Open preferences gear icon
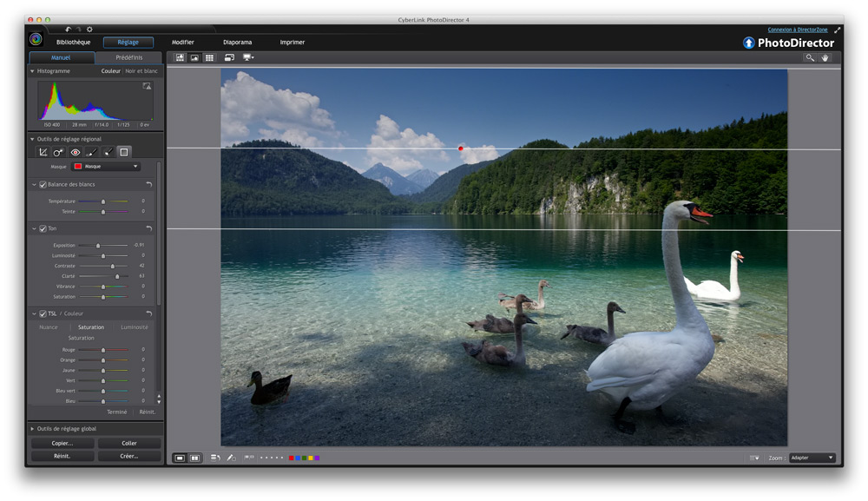868x501 pixels. (89, 30)
